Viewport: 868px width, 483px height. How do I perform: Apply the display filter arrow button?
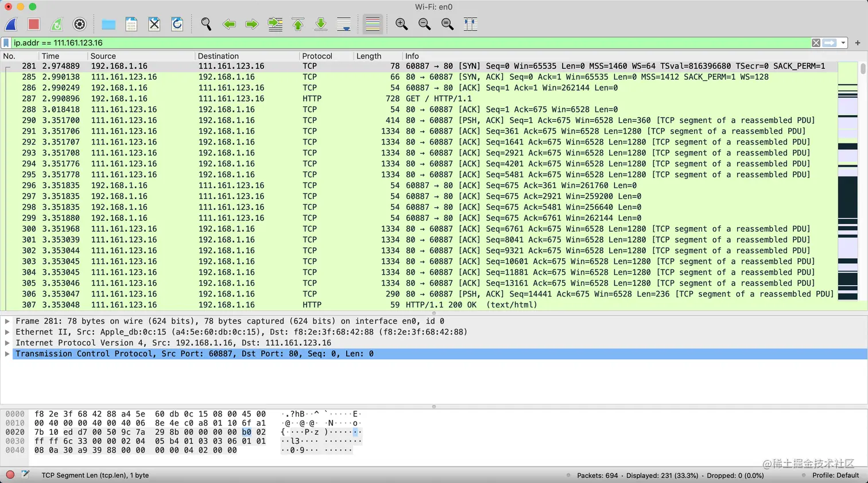830,43
